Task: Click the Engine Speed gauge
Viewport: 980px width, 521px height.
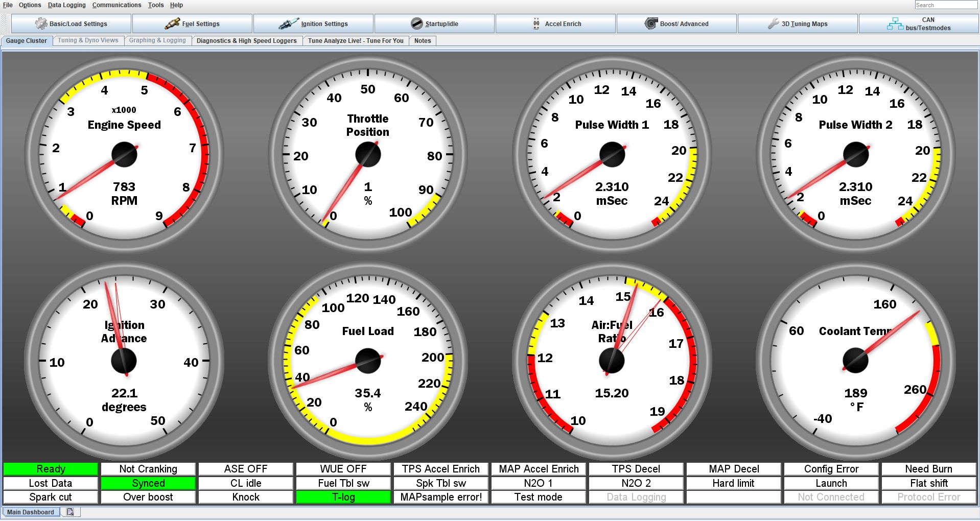Action: 124,154
